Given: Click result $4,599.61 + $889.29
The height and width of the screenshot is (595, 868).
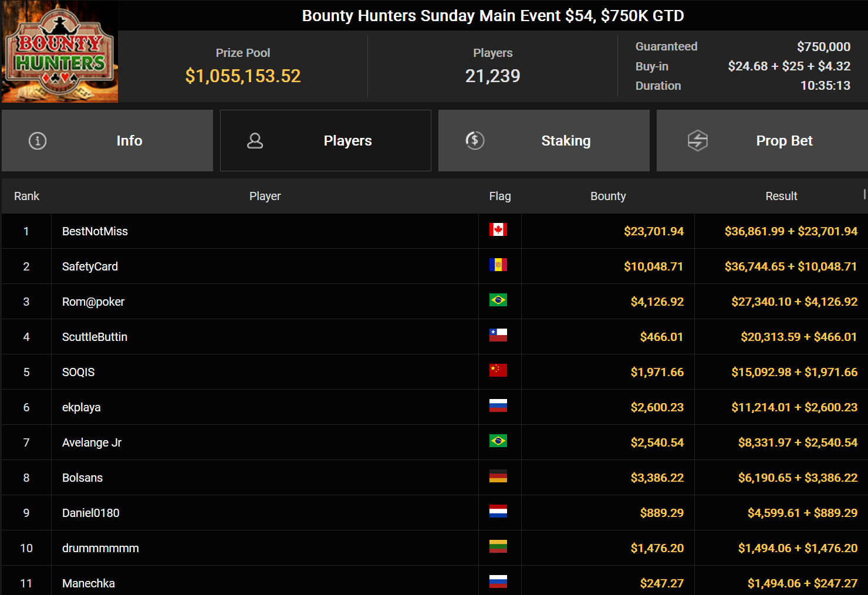Looking at the screenshot, I should (802, 513).
